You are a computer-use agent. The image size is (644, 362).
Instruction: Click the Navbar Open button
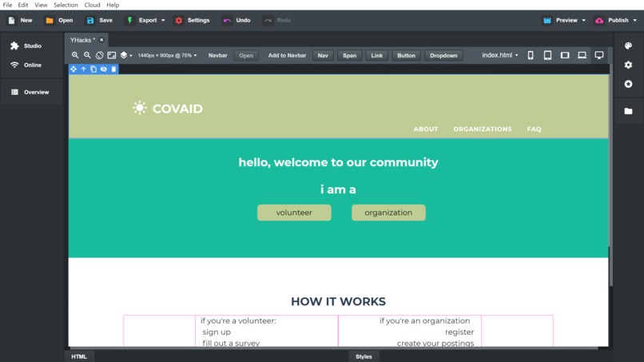246,55
